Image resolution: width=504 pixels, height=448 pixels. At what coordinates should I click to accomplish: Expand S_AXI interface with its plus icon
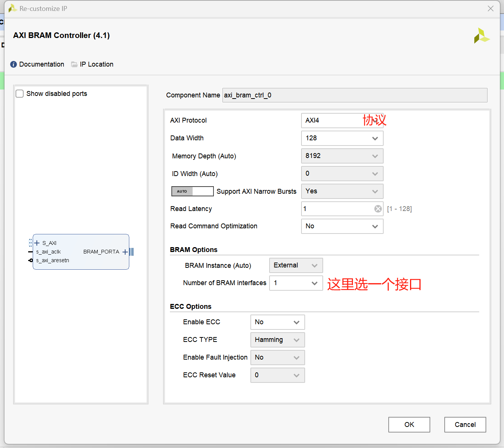36,243
